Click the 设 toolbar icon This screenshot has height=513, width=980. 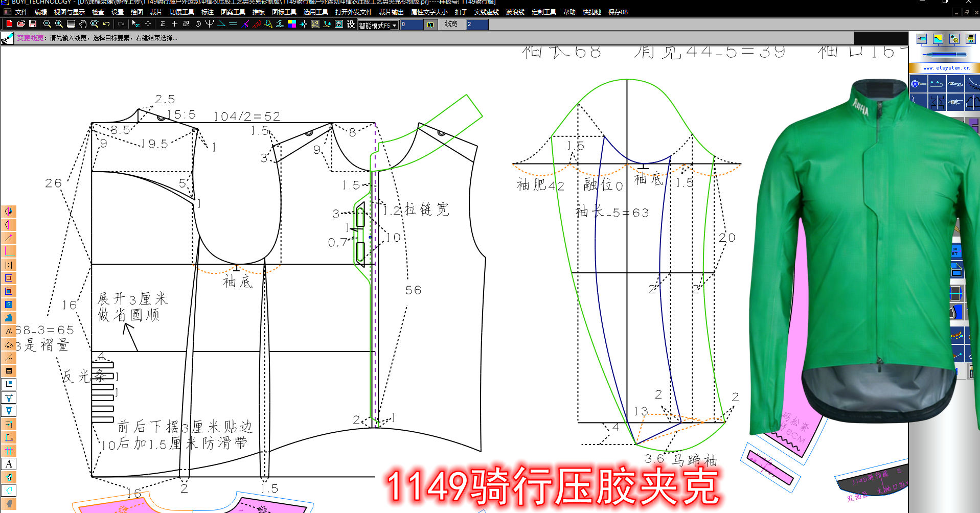(351, 24)
